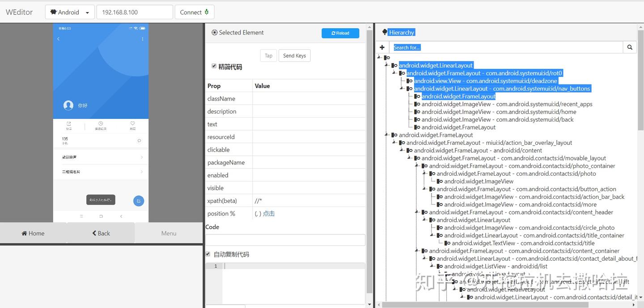Viewport: 644px width, 308px height.
Task: Click the Selected Element target icon
Action: 215,32
